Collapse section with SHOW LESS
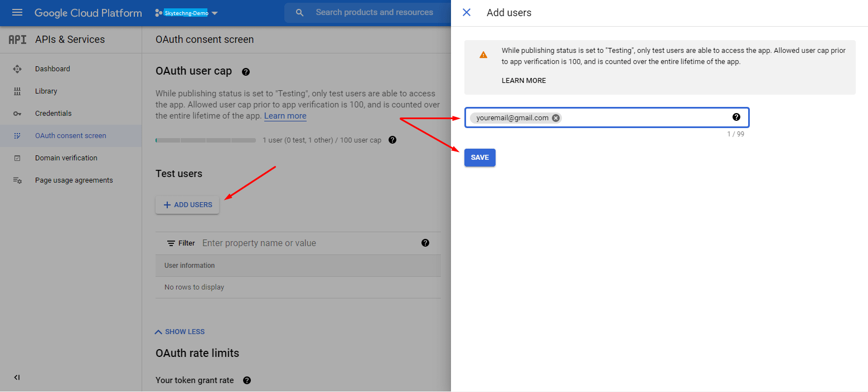The image size is (868, 392). 180,332
